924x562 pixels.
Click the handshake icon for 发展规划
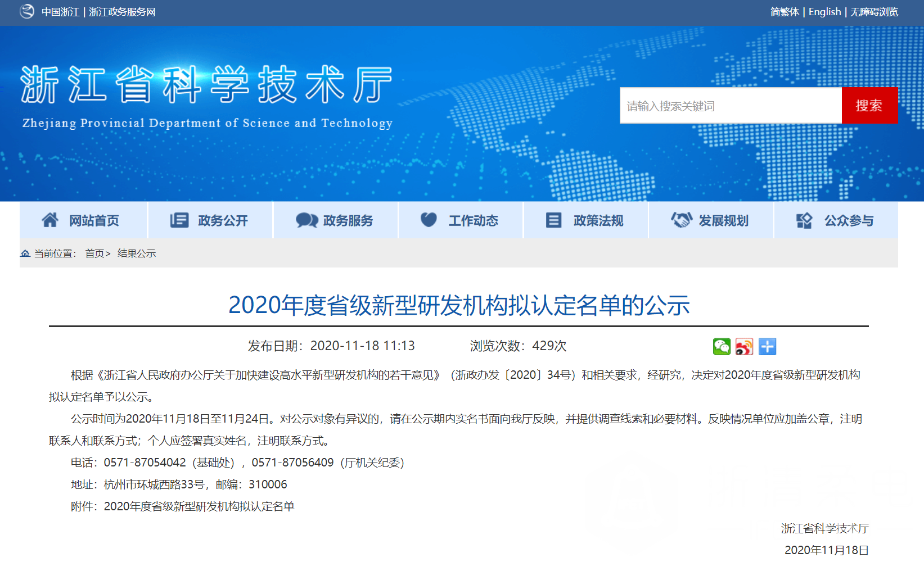[681, 220]
